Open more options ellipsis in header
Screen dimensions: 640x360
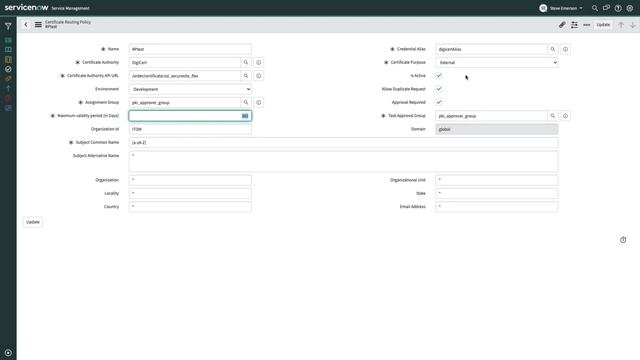587,25
